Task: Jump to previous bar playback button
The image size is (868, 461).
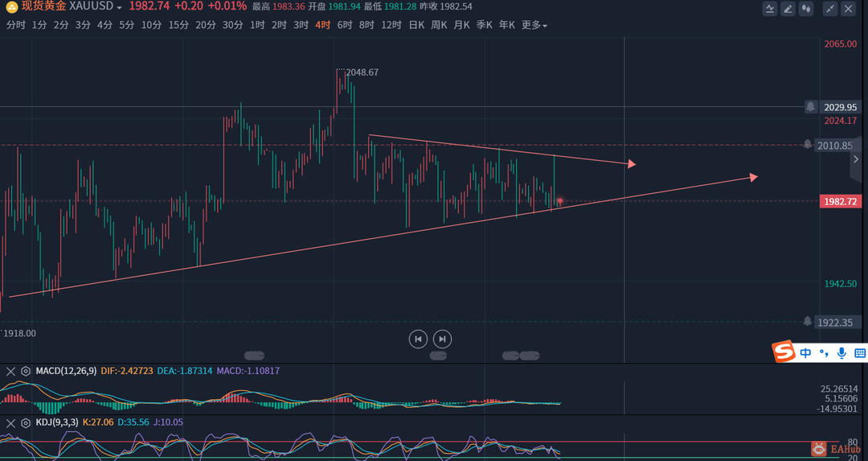Action: 418,339
